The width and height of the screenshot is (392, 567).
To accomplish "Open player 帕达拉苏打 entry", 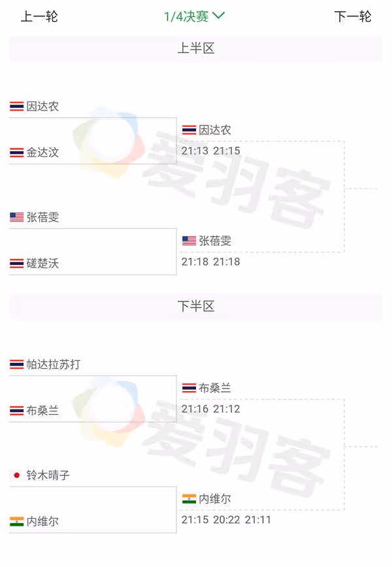I will pos(54,364).
